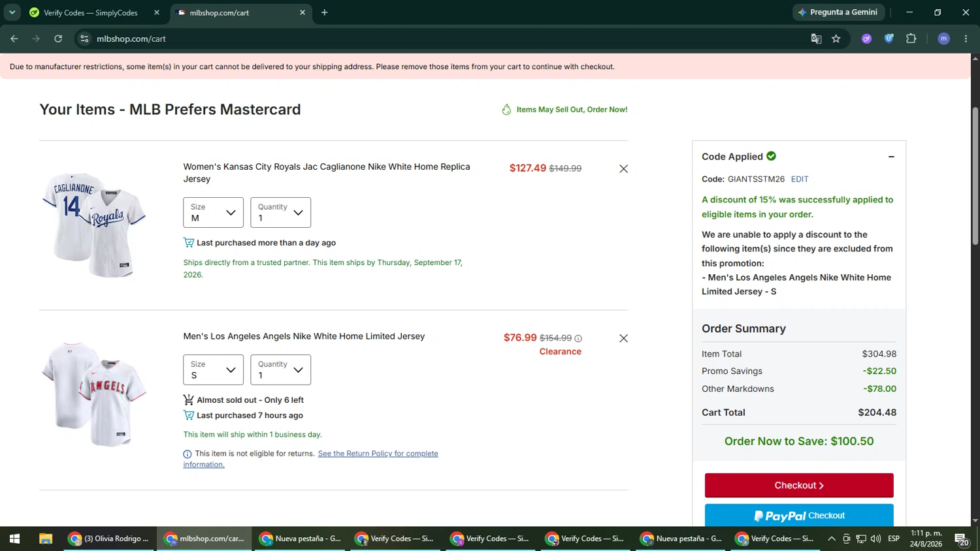Go back to the previous page
Image resolution: width=980 pixels, height=551 pixels.
(x=14, y=39)
